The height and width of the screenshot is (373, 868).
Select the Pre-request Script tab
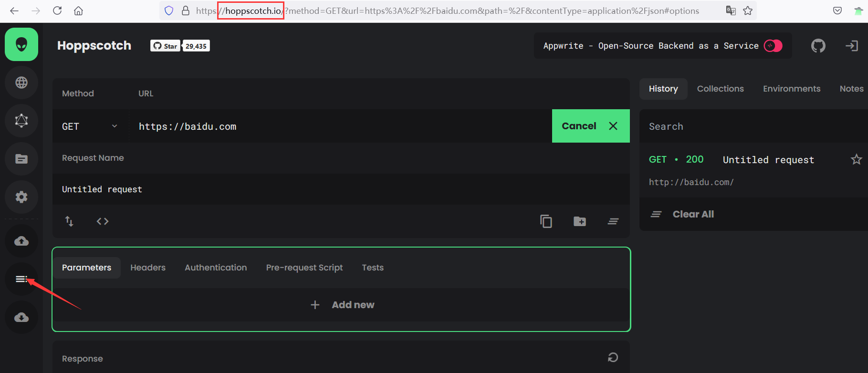tap(304, 268)
